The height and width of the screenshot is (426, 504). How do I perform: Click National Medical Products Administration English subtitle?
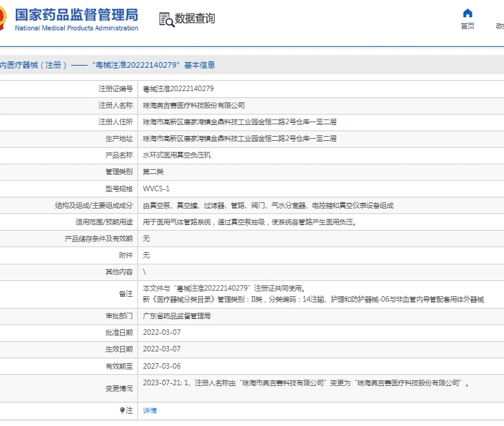(x=77, y=28)
